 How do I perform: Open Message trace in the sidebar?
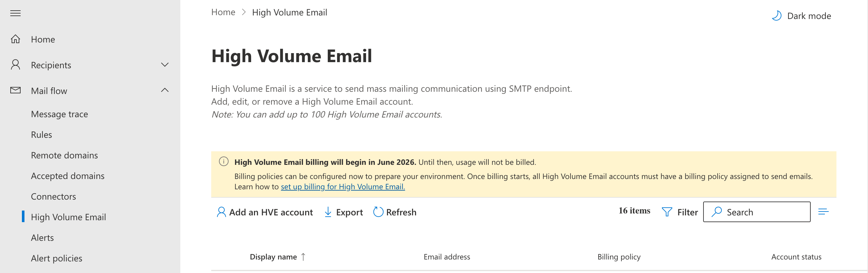(59, 114)
